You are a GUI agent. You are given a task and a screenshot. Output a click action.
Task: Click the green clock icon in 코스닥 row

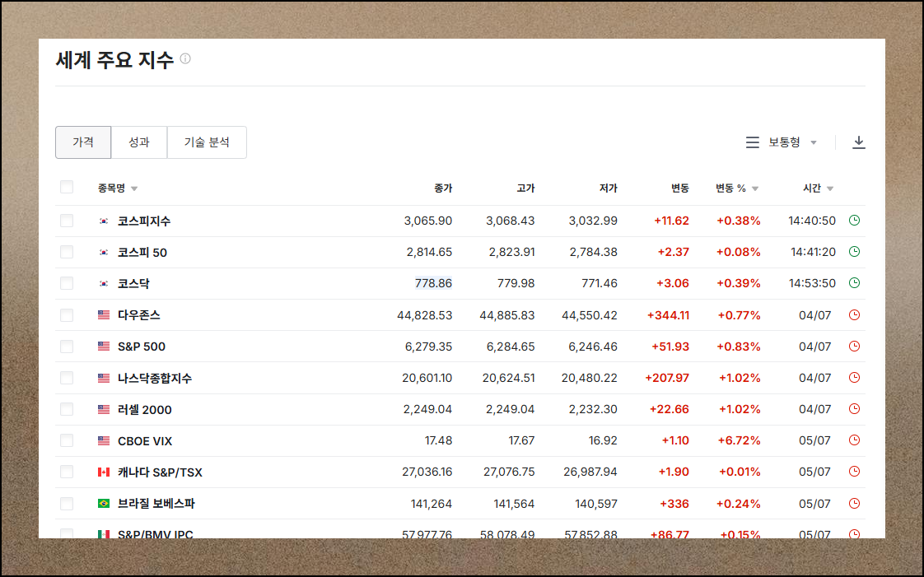tap(854, 282)
